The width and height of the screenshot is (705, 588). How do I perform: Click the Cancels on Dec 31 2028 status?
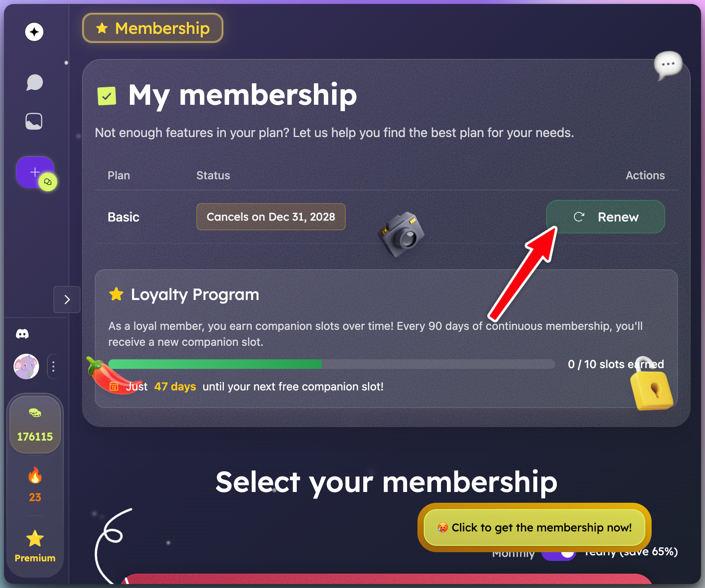pos(271,217)
